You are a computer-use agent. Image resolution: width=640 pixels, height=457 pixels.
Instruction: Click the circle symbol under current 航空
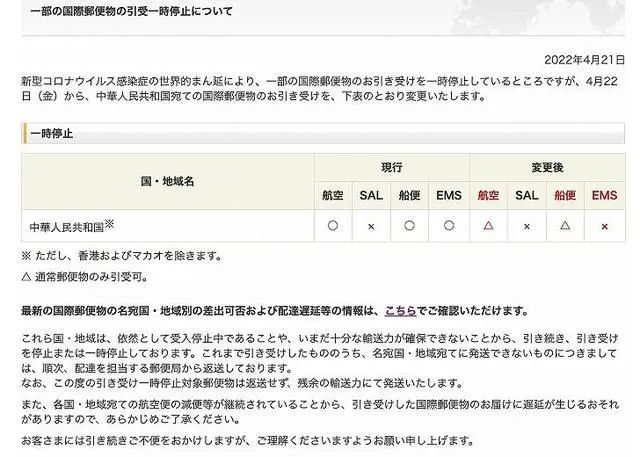coord(332,227)
